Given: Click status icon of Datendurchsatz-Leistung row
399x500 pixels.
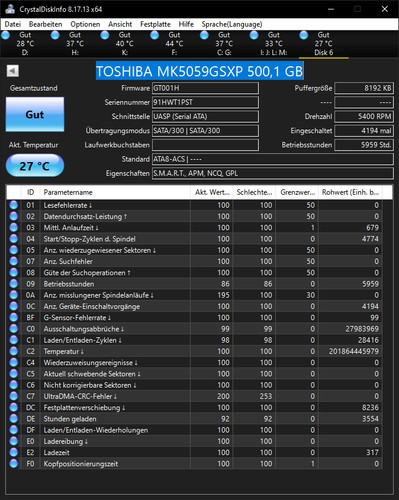Looking at the screenshot, I should [14, 216].
